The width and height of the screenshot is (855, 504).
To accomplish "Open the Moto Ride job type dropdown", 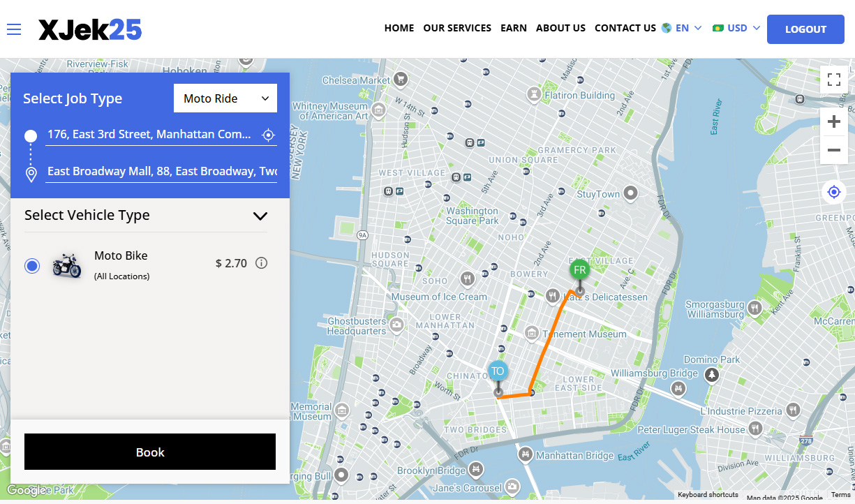I will point(225,98).
